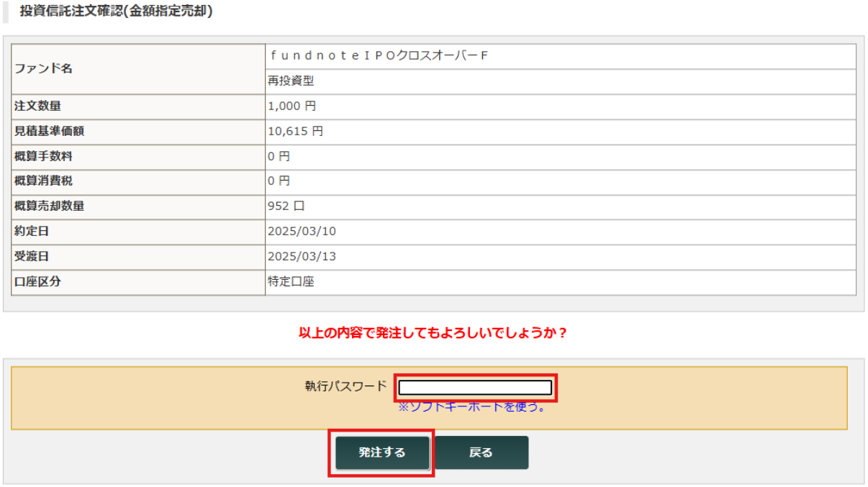This screenshot has width=868, height=487.
Task: Click the 10,615 円 estimated price value
Action: coord(295,132)
